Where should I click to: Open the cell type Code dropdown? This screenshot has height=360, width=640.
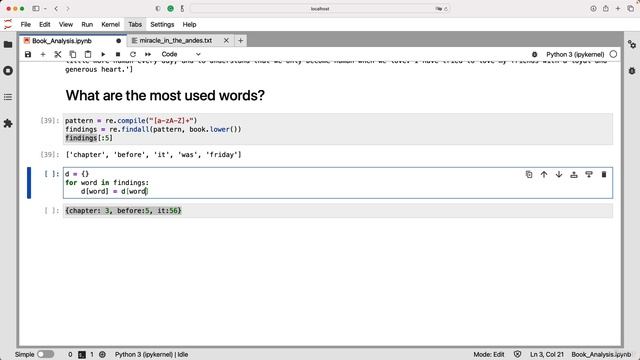pyautogui.click(x=181, y=54)
